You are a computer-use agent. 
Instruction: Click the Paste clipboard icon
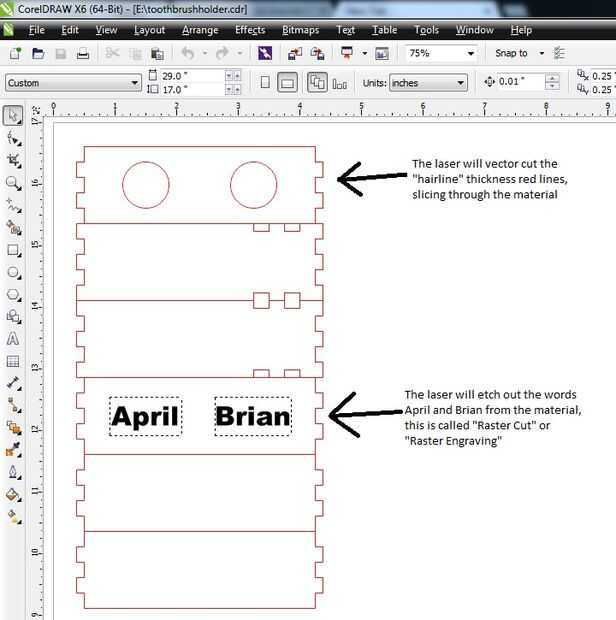click(157, 53)
